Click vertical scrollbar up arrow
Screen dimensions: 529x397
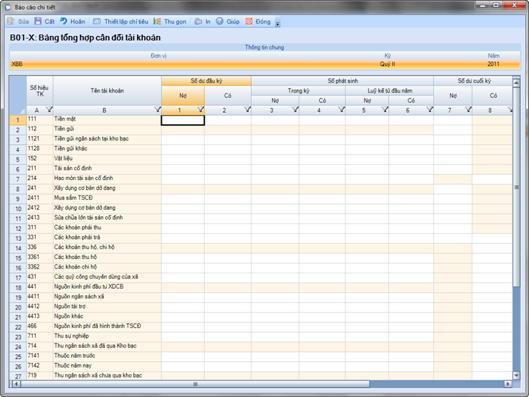[516, 82]
